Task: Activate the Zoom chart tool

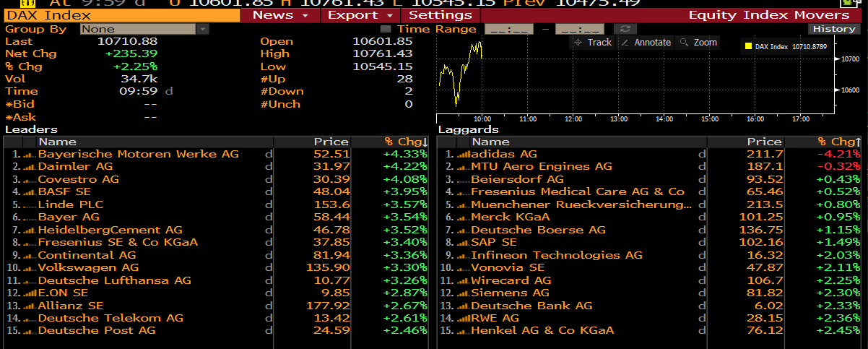Action: point(698,43)
